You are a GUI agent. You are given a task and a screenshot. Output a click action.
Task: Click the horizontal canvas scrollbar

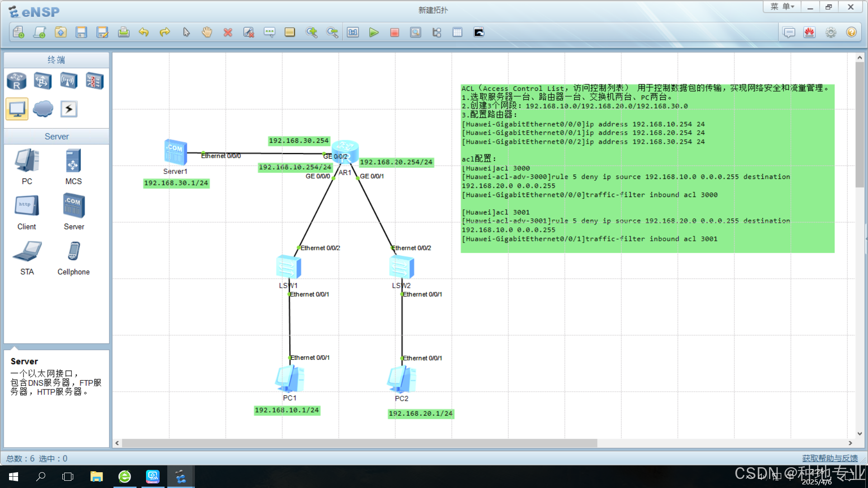point(359,443)
